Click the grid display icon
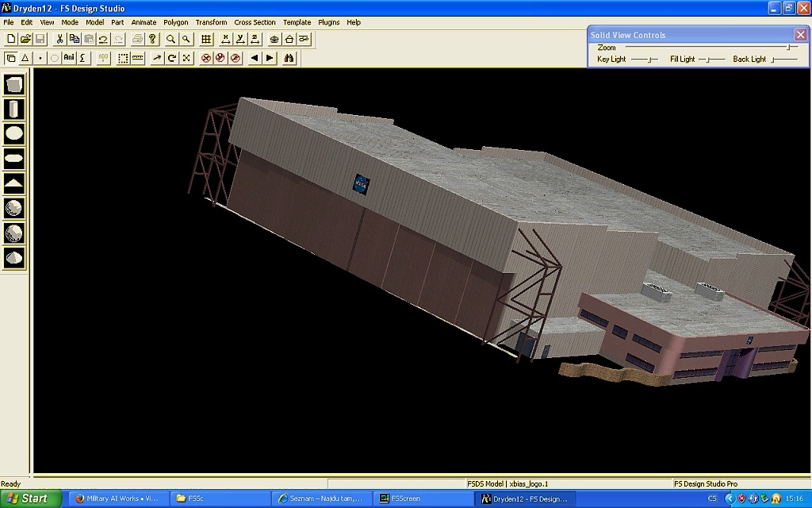Viewport: 812px width, 508px height. click(206, 39)
